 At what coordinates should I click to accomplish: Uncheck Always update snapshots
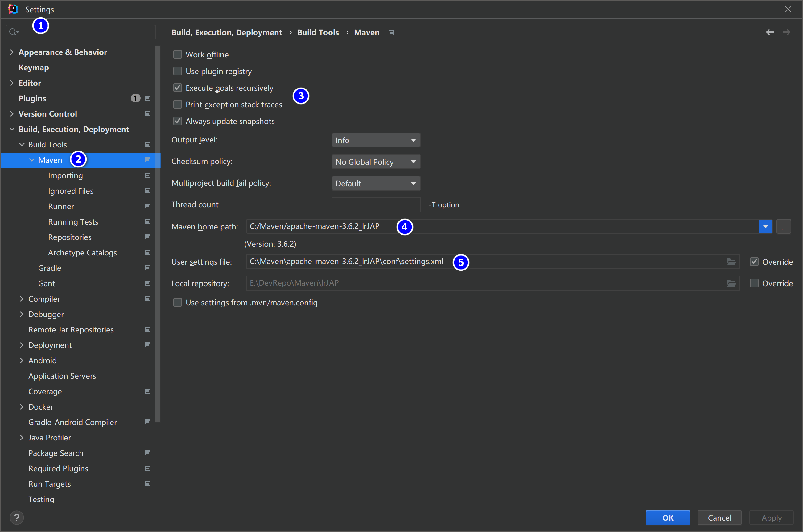click(x=177, y=121)
